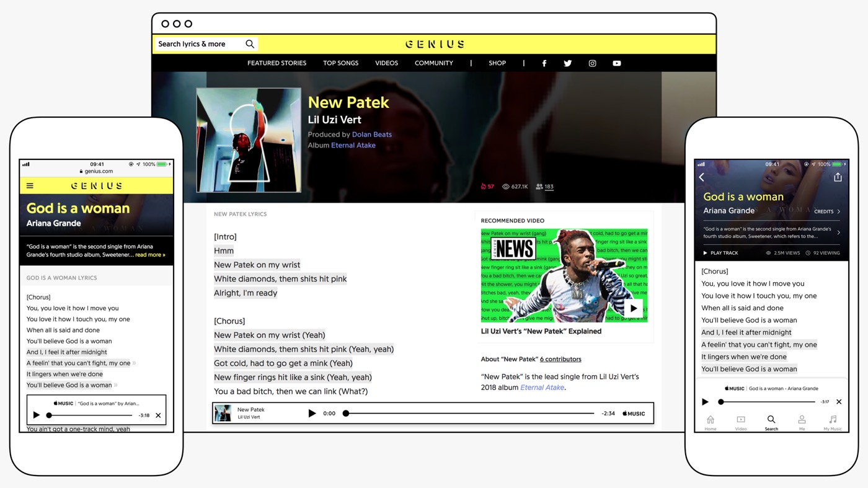Open the Me tab on right phone
Viewport: 868px width, 488px height.
coord(802,423)
